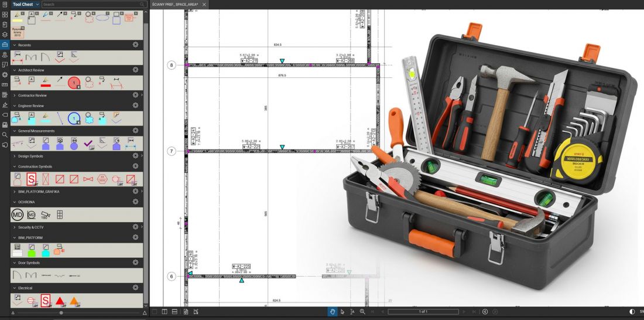Open Engineer Review gear properties menu
This screenshot has height=320, width=644.
[x=136, y=105]
